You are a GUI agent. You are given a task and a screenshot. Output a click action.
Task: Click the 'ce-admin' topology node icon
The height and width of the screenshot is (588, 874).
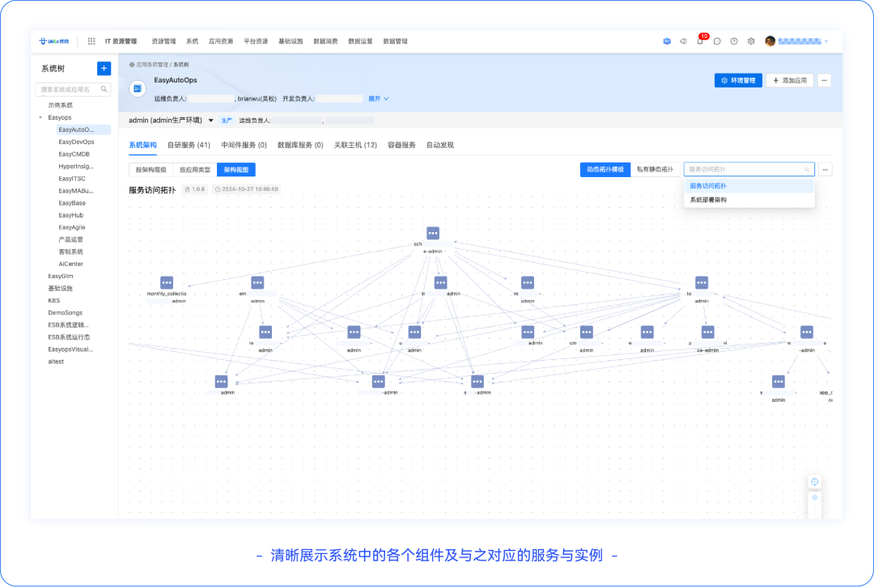(x=708, y=332)
